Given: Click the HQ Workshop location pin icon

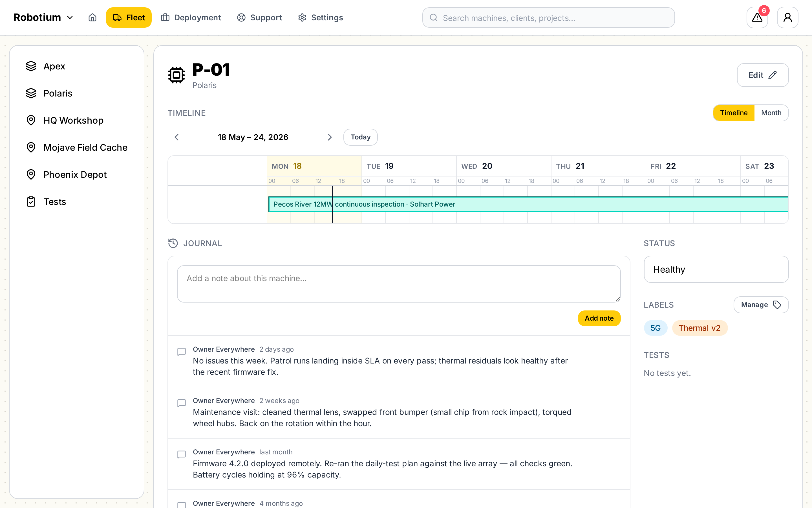Looking at the screenshot, I should tap(31, 120).
